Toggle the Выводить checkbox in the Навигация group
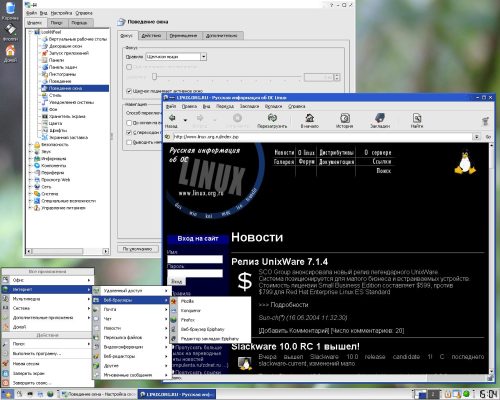This screenshot has width=500, height=400. click(129, 142)
